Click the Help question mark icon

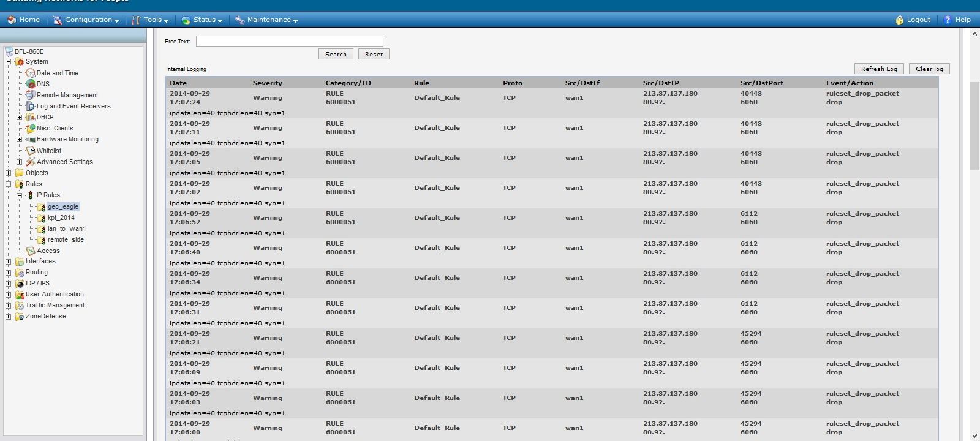[948, 20]
